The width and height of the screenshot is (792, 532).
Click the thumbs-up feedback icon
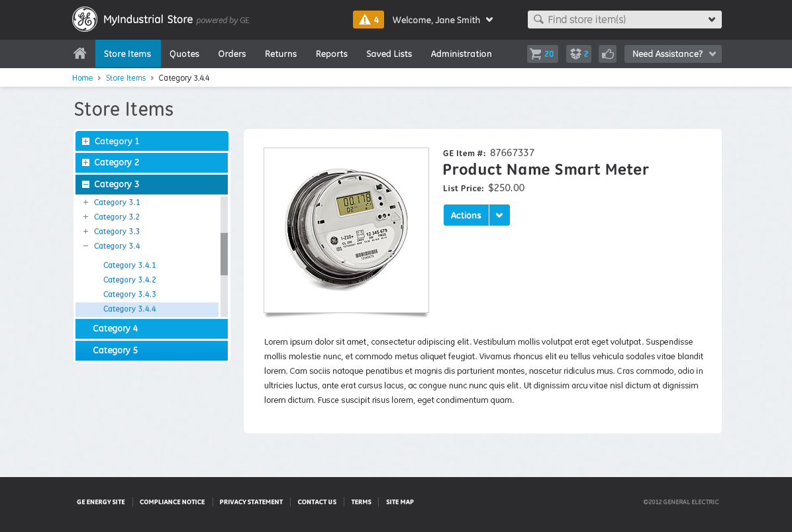coord(608,54)
